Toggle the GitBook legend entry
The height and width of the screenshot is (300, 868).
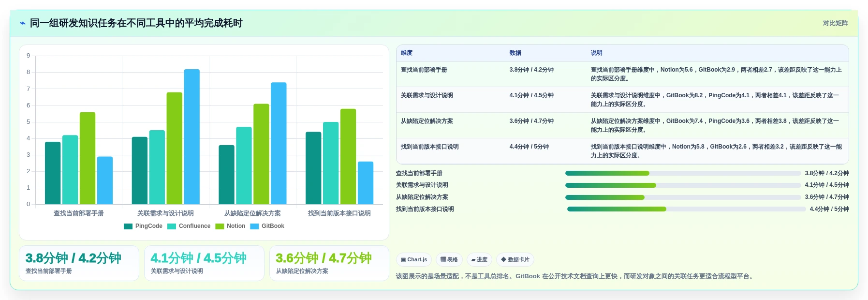coord(267,226)
